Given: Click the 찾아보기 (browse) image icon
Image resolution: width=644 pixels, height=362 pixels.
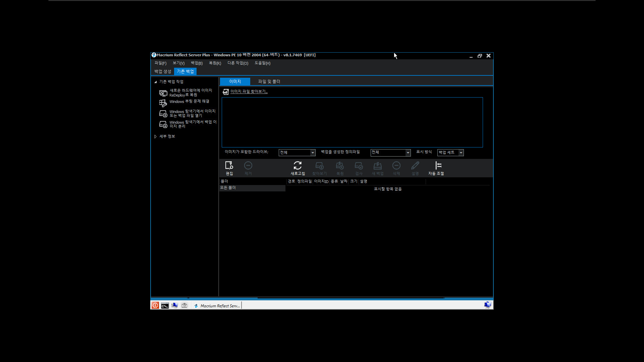Looking at the screenshot, I should pyautogui.click(x=319, y=166).
